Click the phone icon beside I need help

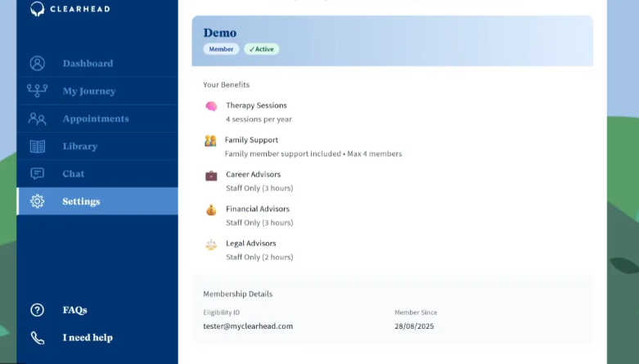37,338
